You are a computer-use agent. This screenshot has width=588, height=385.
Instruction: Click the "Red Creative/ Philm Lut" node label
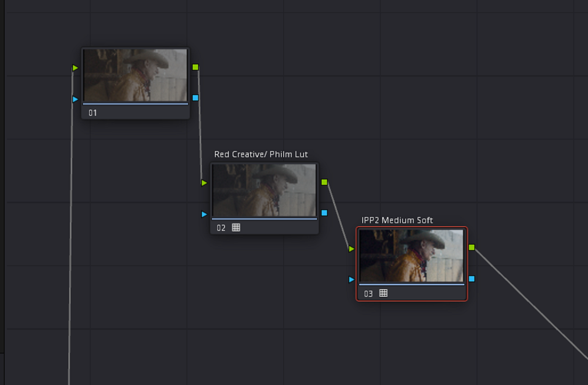(261, 154)
